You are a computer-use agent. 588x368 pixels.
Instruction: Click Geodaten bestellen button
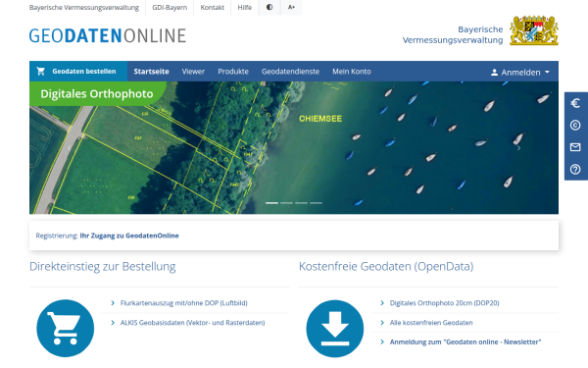(78, 72)
